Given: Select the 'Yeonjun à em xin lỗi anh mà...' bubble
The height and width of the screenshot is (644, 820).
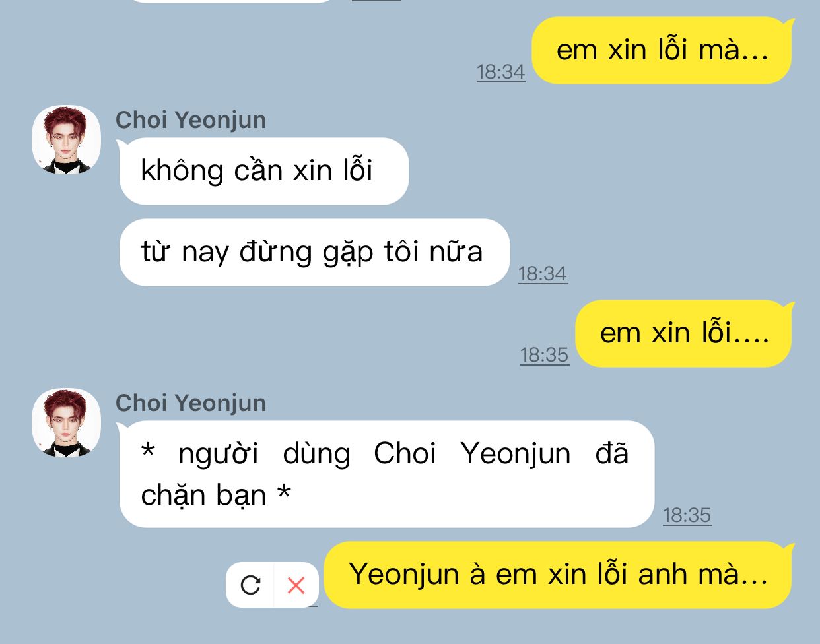Looking at the screenshot, I should (x=558, y=575).
